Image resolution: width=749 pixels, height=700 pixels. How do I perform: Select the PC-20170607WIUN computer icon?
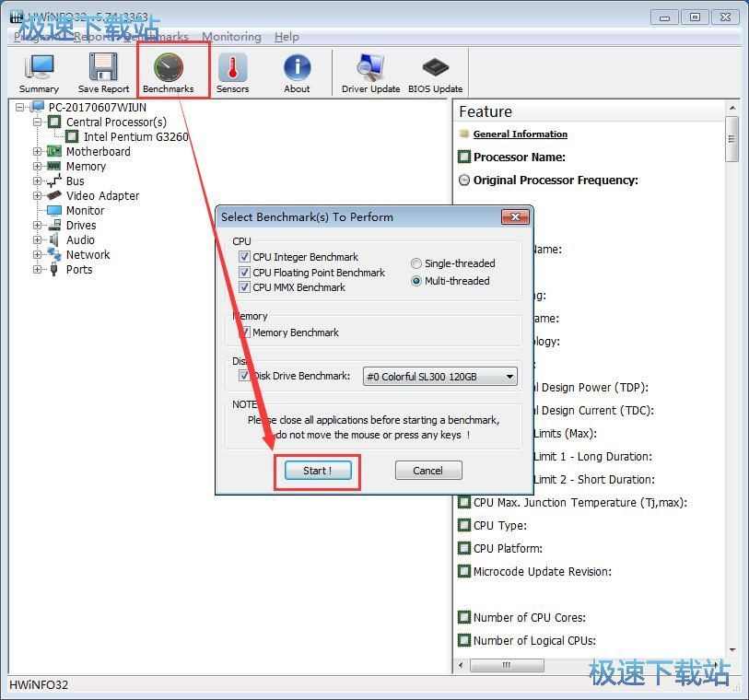click(x=38, y=107)
